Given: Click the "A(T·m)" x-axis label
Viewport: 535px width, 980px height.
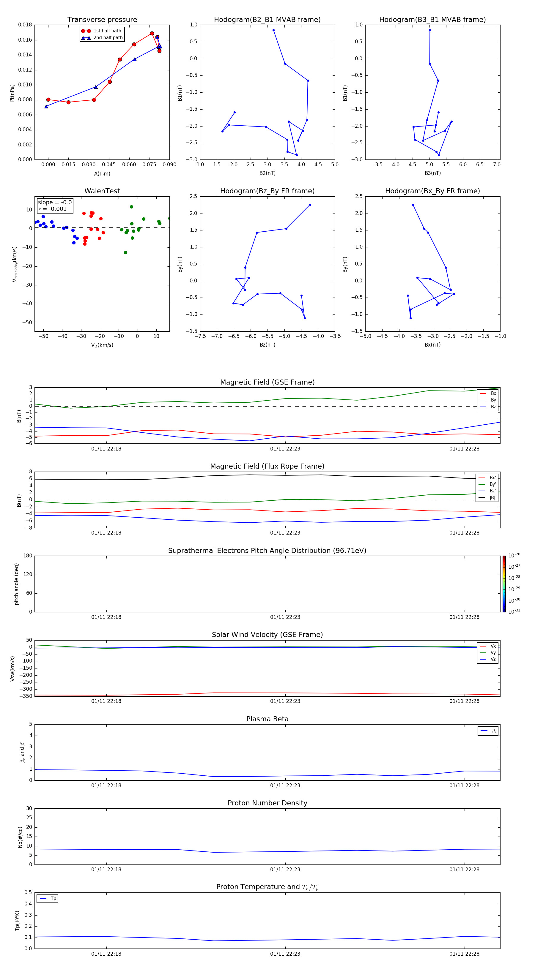Looking at the screenshot, I should tap(102, 173).
